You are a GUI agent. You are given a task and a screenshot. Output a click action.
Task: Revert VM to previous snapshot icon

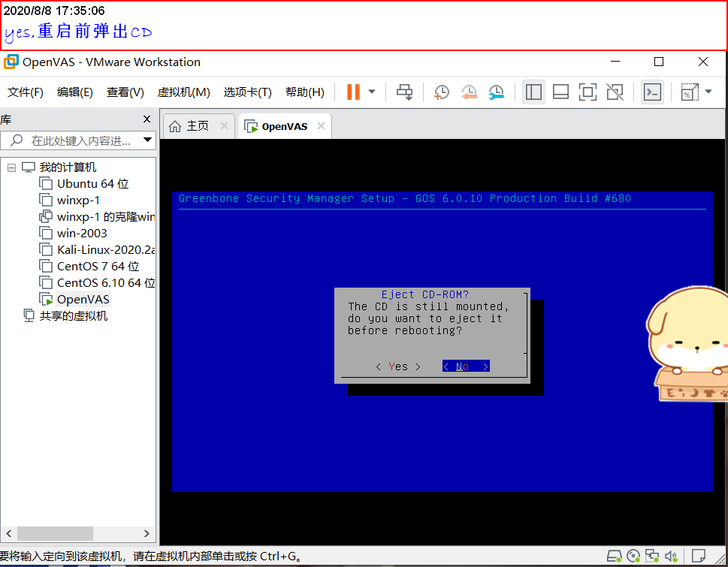tap(469, 92)
